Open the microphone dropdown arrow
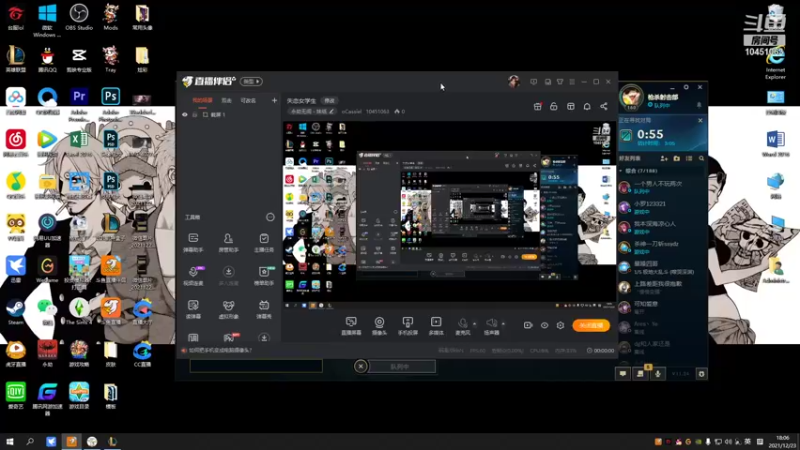Image resolution: width=800 pixels, height=450 pixels. click(x=474, y=323)
